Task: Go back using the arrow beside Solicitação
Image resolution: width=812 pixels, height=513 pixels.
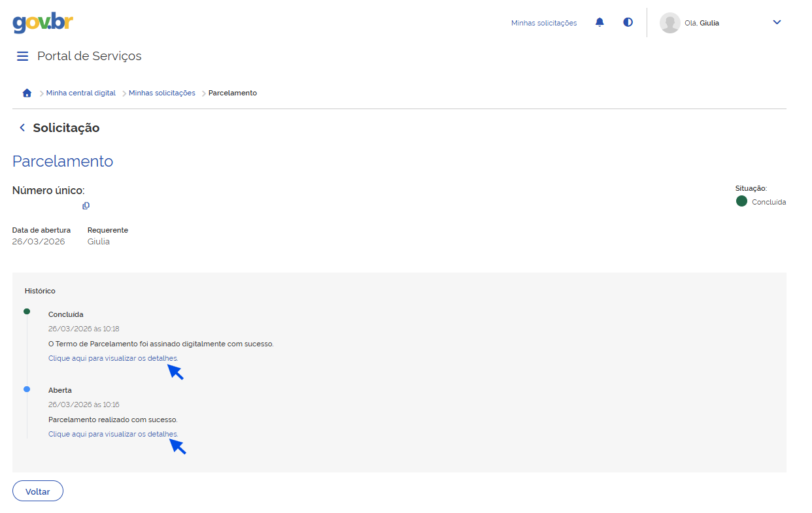Action: [x=22, y=127]
